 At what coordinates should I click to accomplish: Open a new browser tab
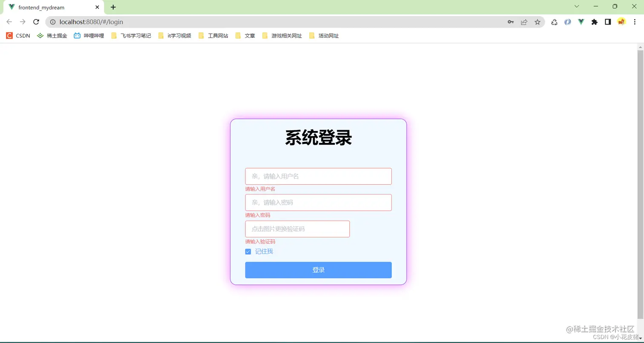113,7
